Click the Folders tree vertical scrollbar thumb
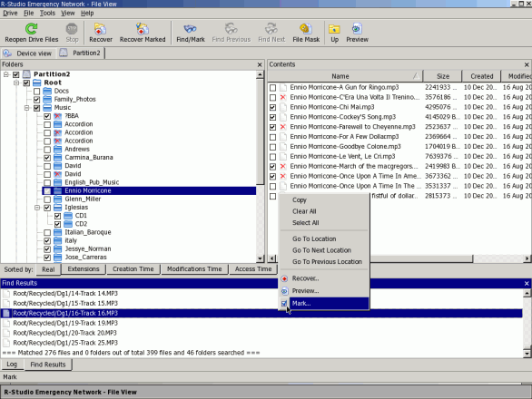This screenshot has height=399, width=532. coord(260,131)
